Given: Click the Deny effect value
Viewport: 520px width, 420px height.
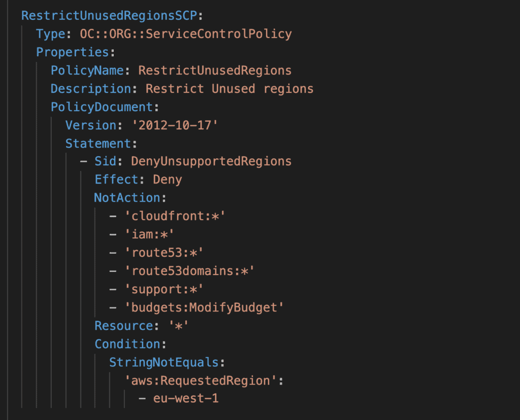Looking at the screenshot, I should pos(168,180).
